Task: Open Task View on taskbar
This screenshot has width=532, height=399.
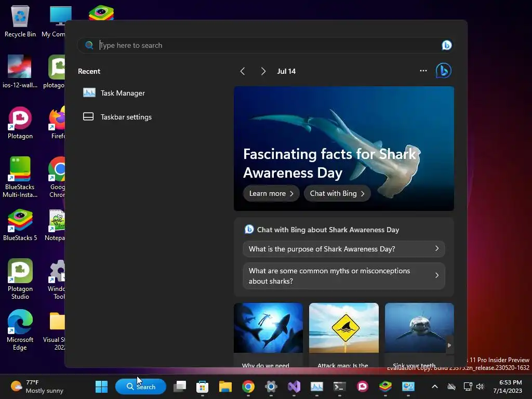Action: pos(180,387)
